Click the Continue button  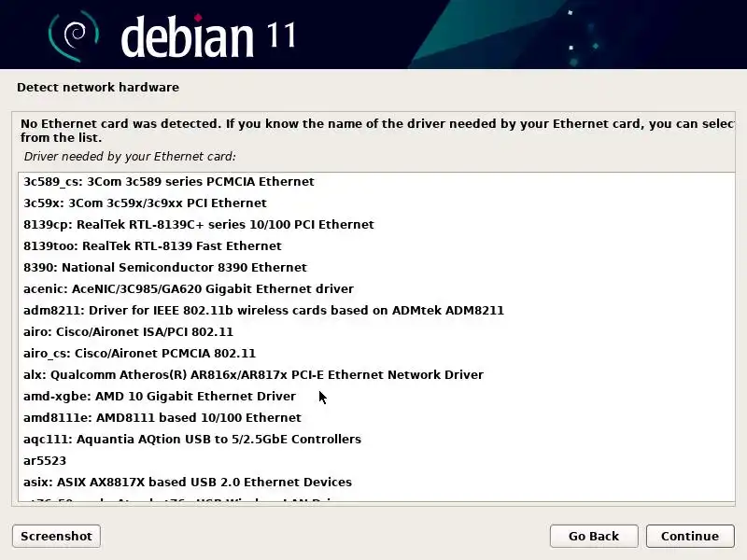click(x=690, y=536)
